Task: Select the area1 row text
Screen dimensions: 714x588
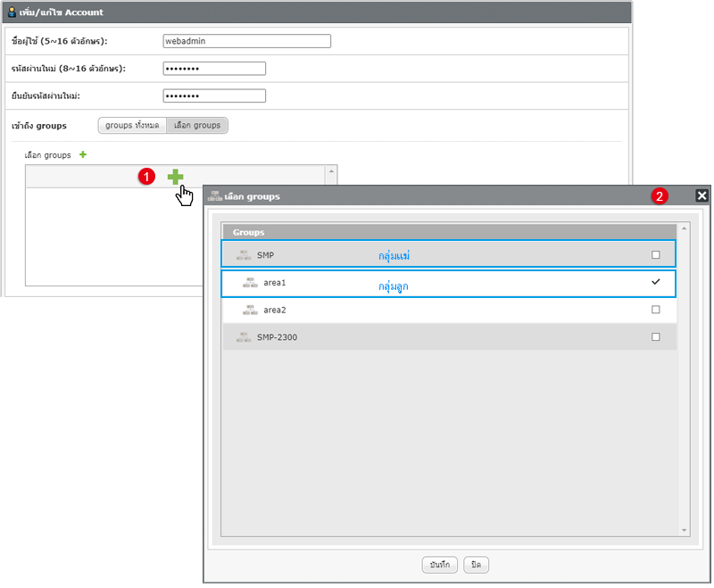Action: tap(275, 283)
